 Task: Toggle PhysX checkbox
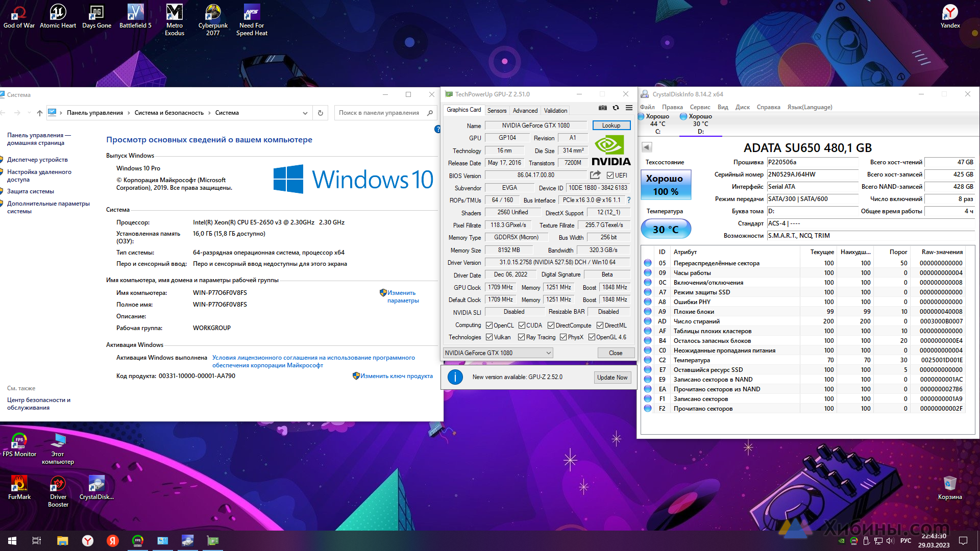563,337
